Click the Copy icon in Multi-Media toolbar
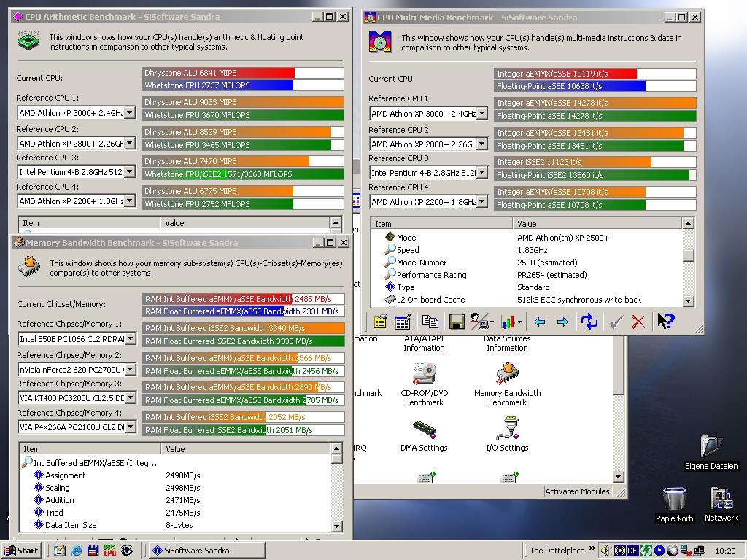The image size is (747, 560). pyautogui.click(x=430, y=322)
